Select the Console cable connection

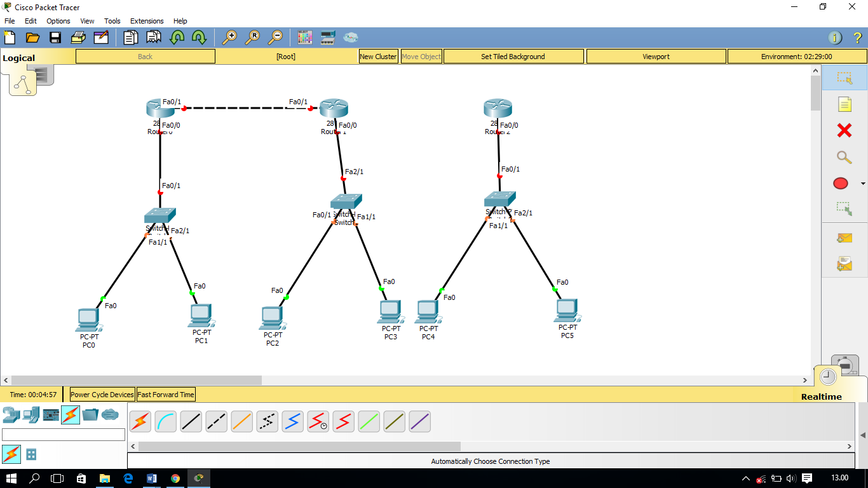point(165,421)
